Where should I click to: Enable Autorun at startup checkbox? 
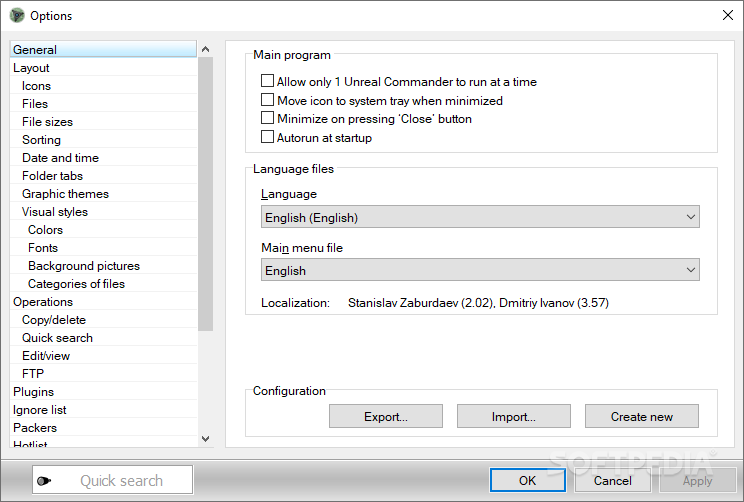(267, 137)
